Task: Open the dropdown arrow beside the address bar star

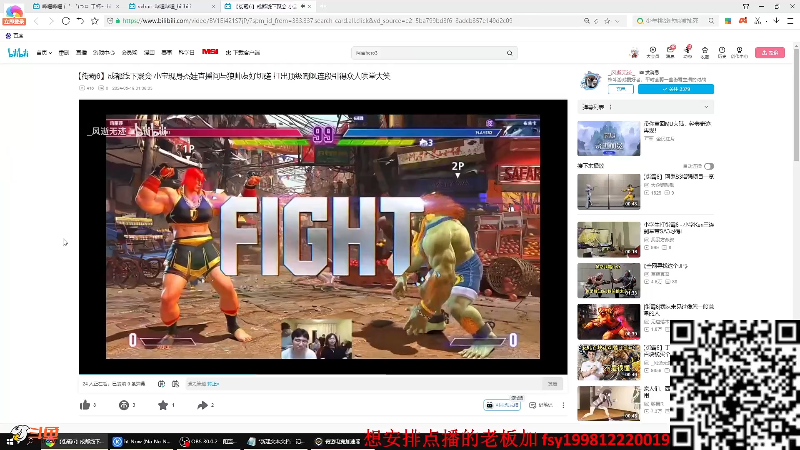Action: (617, 21)
